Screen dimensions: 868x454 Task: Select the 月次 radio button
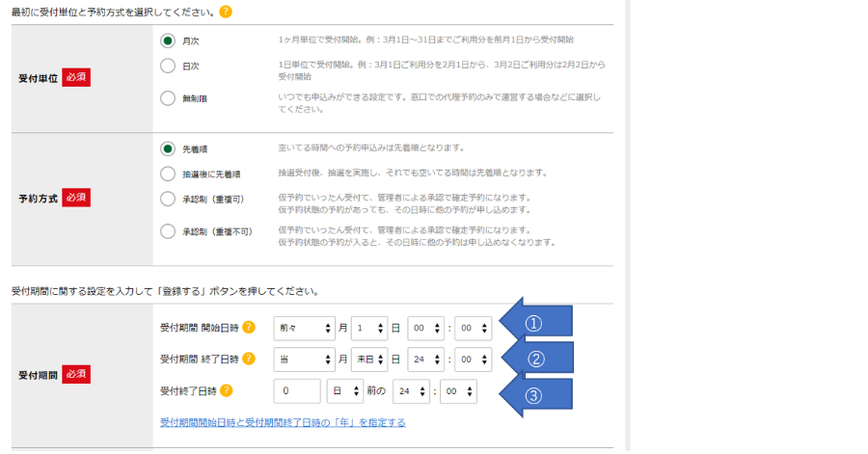pyautogui.click(x=168, y=41)
